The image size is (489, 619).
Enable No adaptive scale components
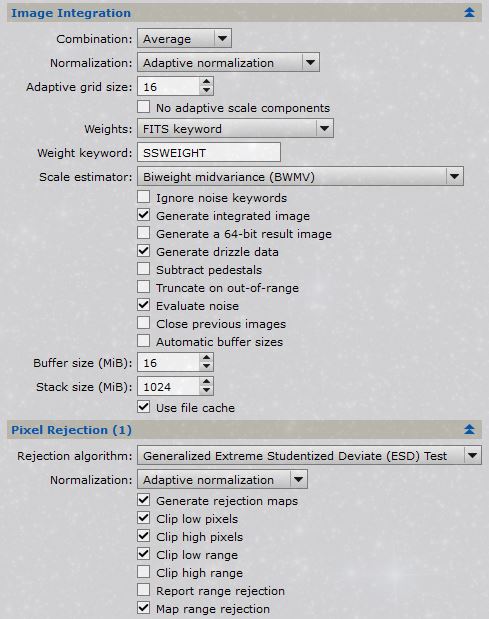tap(144, 107)
